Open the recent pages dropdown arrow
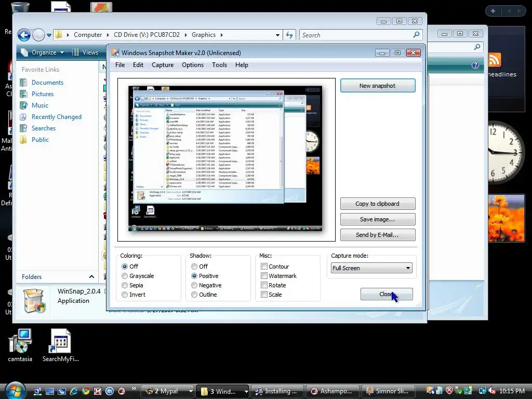 click(49, 35)
